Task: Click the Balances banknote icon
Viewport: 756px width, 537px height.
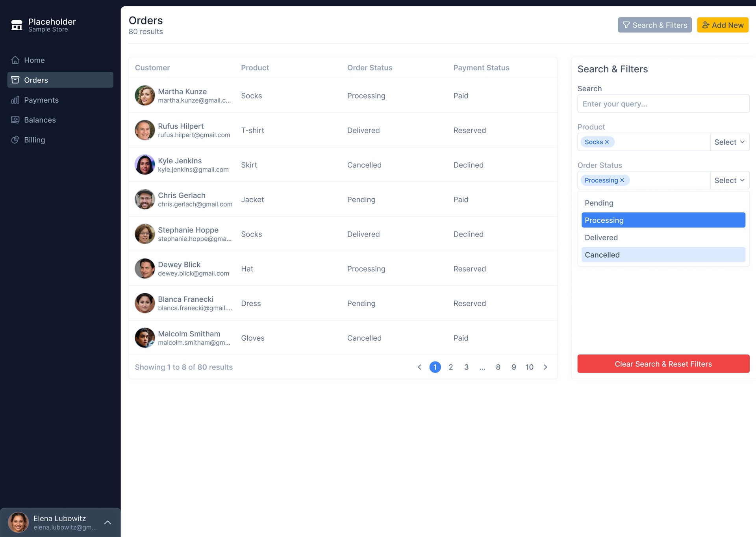Action: point(15,120)
